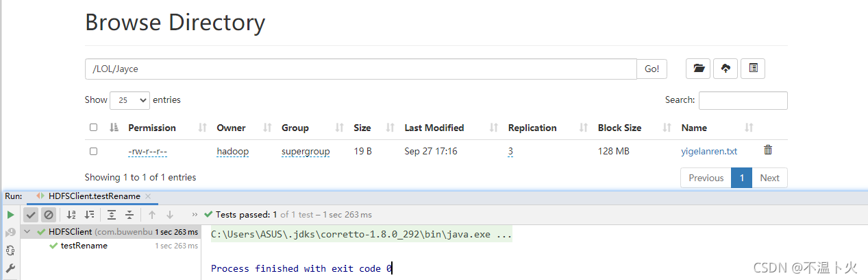Image resolution: width=868 pixels, height=280 pixels.
Task: Collapse the HDFSClient test tree node
Action: coord(27,232)
